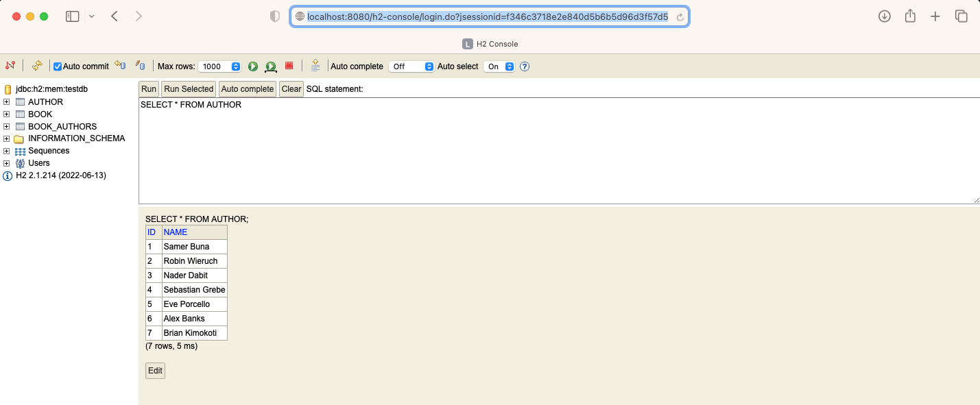Click the Commit icon before Max rows
This screenshot has width=980, height=405.
tap(140, 66)
